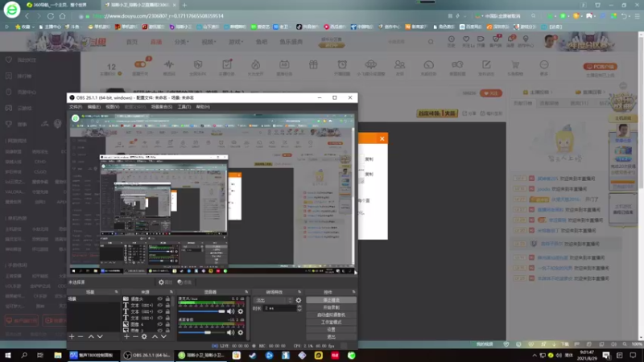Expand Douyu 分类 navigation dropdown

tap(182, 42)
